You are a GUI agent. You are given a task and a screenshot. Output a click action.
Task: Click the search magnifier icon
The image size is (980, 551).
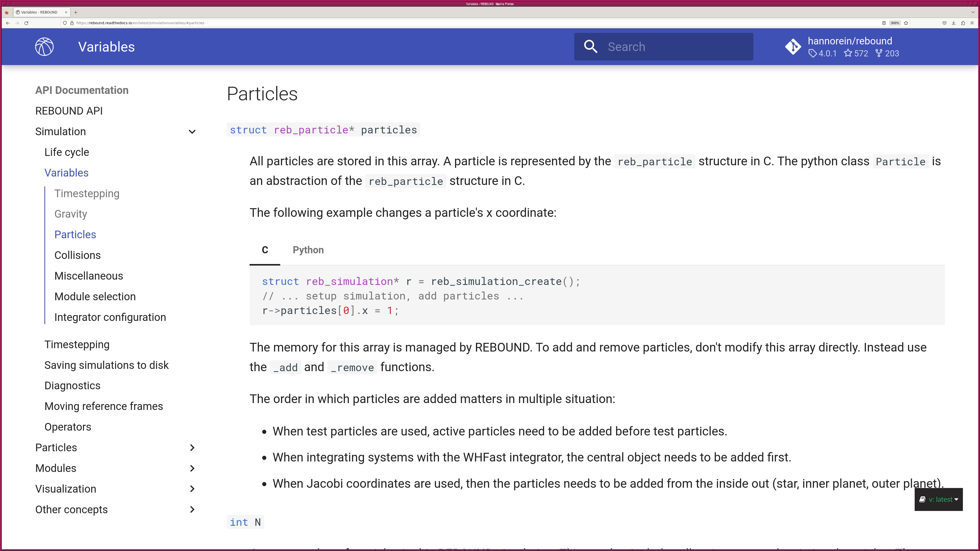591,46
